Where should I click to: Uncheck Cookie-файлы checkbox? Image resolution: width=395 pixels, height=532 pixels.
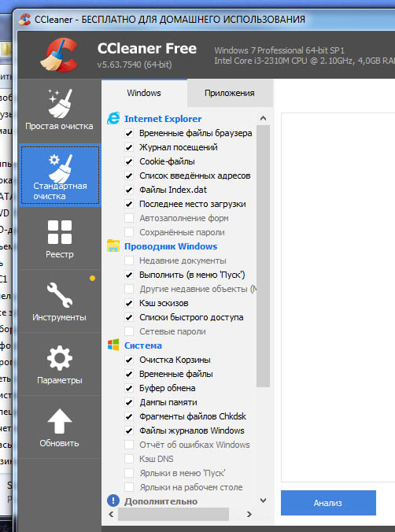[129, 161]
